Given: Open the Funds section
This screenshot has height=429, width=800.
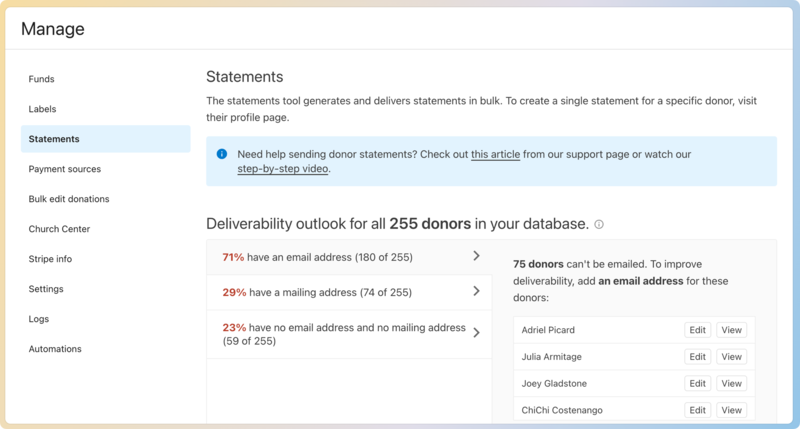Looking at the screenshot, I should [x=42, y=79].
